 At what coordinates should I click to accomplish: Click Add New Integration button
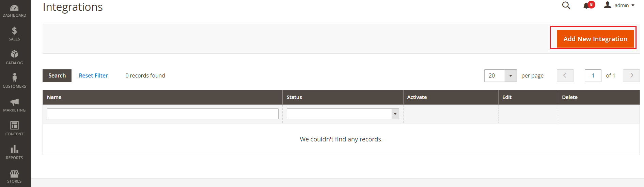pos(595,39)
